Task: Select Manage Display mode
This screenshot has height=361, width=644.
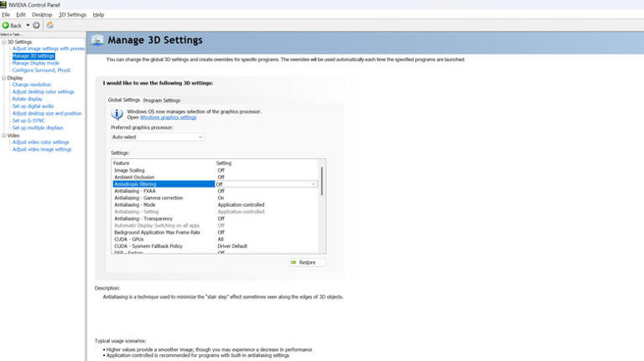Action: coord(36,63)
